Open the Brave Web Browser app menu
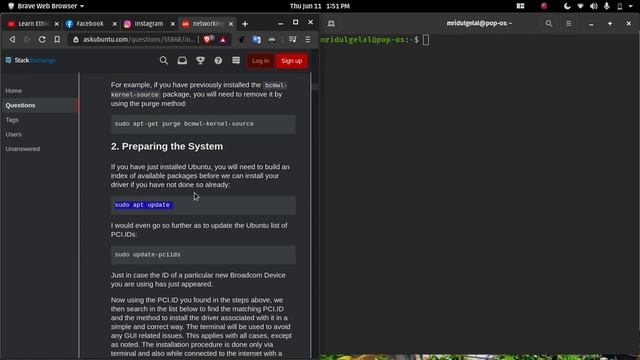 [47, 6]
